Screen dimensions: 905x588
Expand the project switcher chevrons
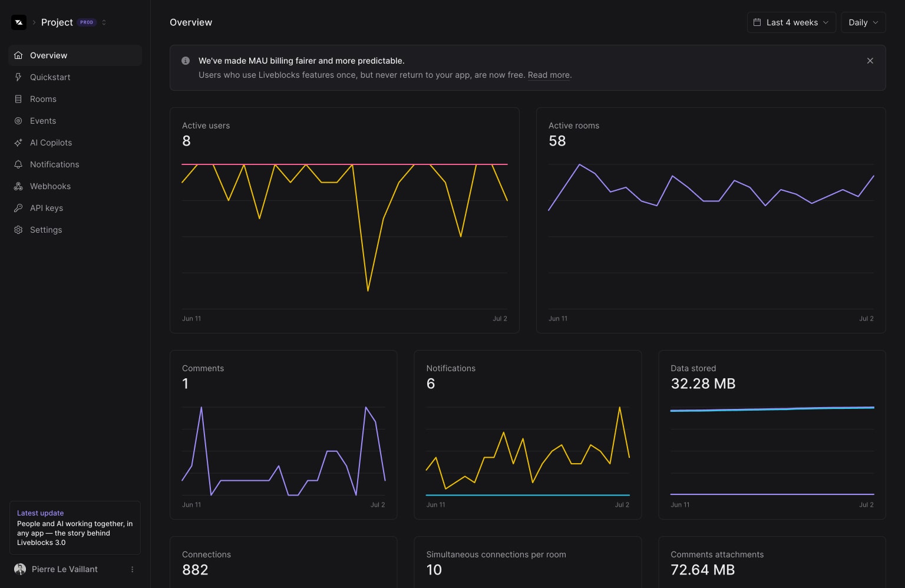tap(104, 22)
